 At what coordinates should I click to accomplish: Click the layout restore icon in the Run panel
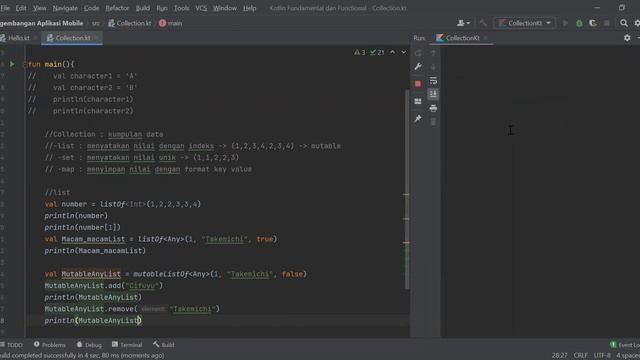[x=418, y=101]
